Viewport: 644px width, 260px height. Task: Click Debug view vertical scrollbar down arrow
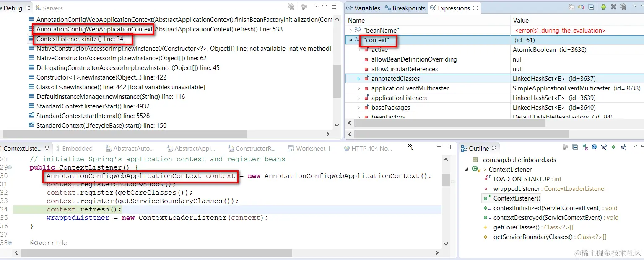(337, 125)
